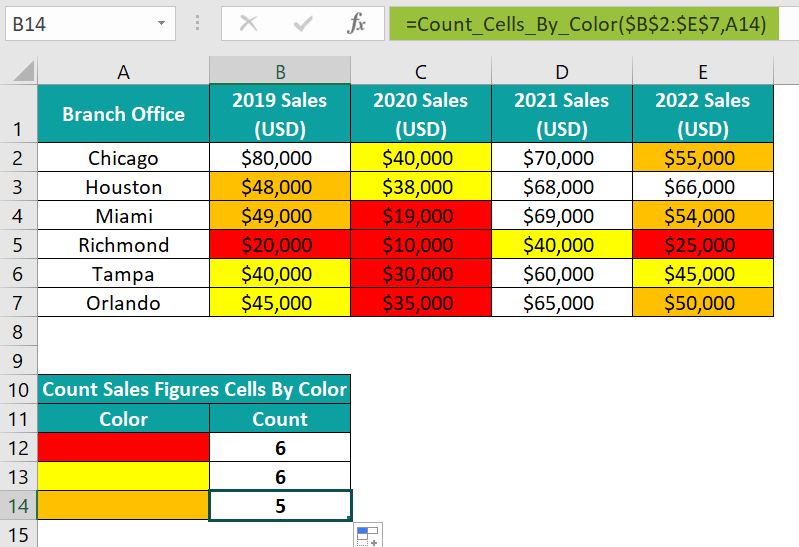The height and width of the screenshot is (547, 799).
Task: Click the formula bar containing the Count_Cells_By_Color formula
Action: pyautogui.click(x=584, y=23)
